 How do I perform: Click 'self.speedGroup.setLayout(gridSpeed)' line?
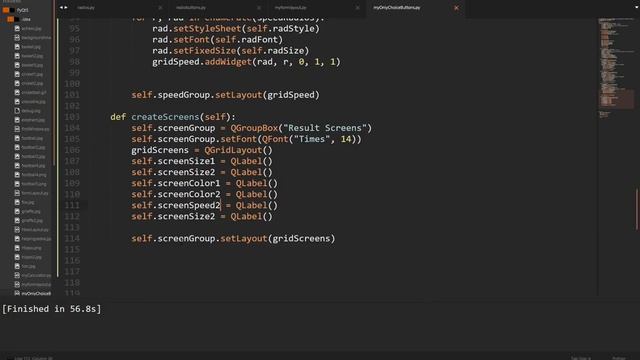225,95
